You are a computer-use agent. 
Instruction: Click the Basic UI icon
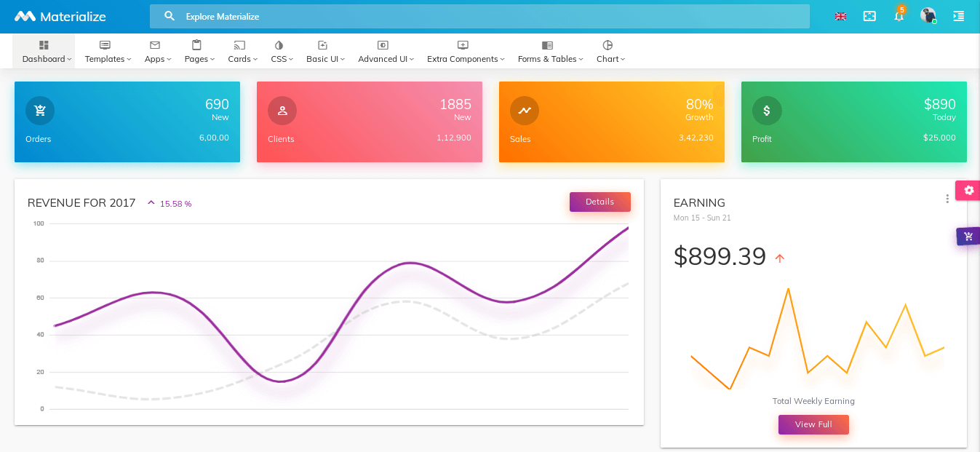[322, 45]
